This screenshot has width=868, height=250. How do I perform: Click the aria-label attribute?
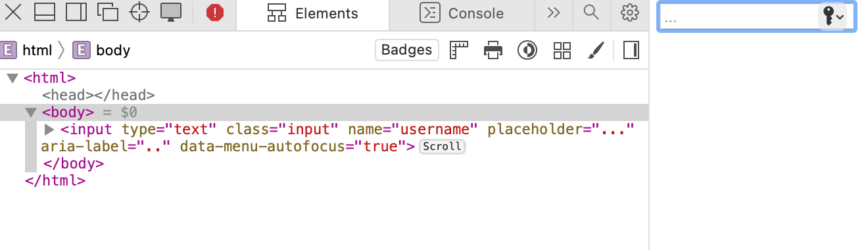click(106, 147)
